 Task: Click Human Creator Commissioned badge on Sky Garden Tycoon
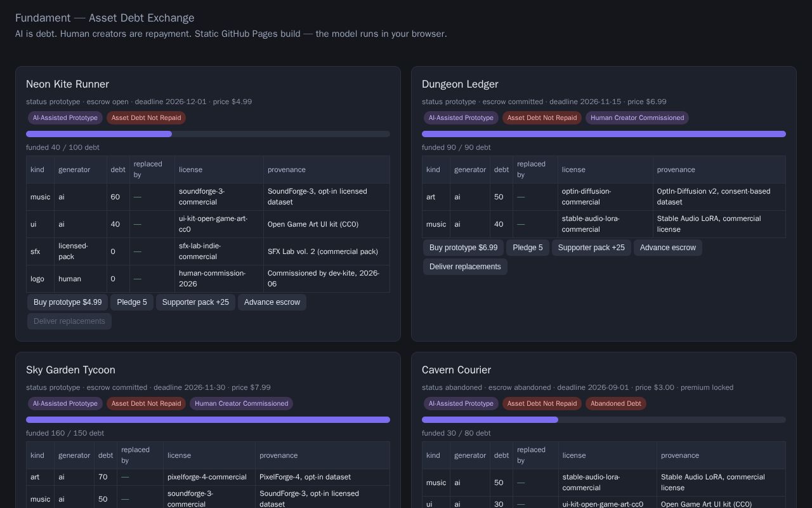point(242,404)
